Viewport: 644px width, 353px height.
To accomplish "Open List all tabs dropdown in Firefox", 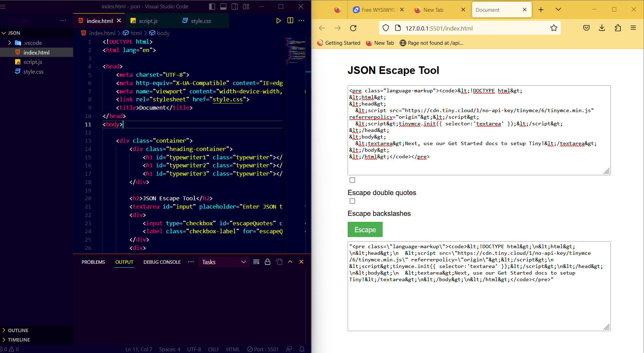I will 558,10.
